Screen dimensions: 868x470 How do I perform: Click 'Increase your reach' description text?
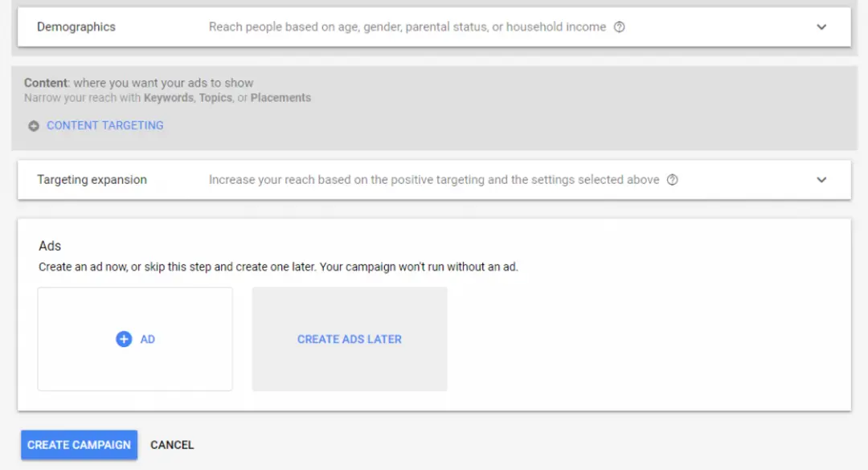click(x=434, y=180)
